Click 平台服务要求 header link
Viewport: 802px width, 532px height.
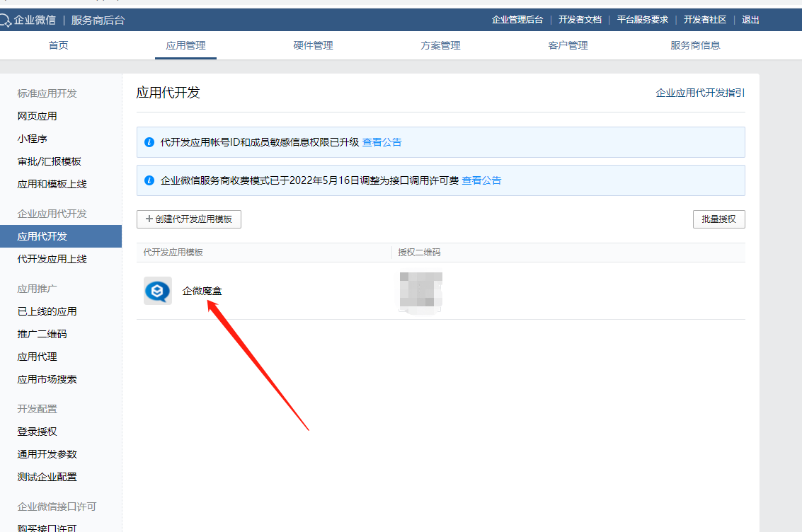click(x=643, y=20)
